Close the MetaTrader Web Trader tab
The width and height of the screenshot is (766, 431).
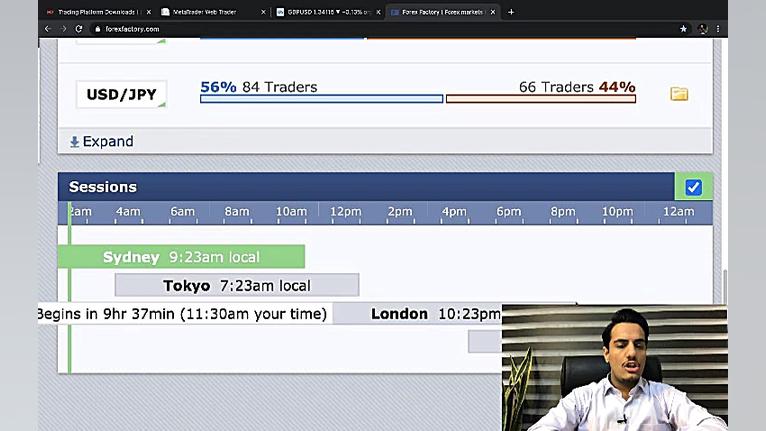[x=263, y=12]
